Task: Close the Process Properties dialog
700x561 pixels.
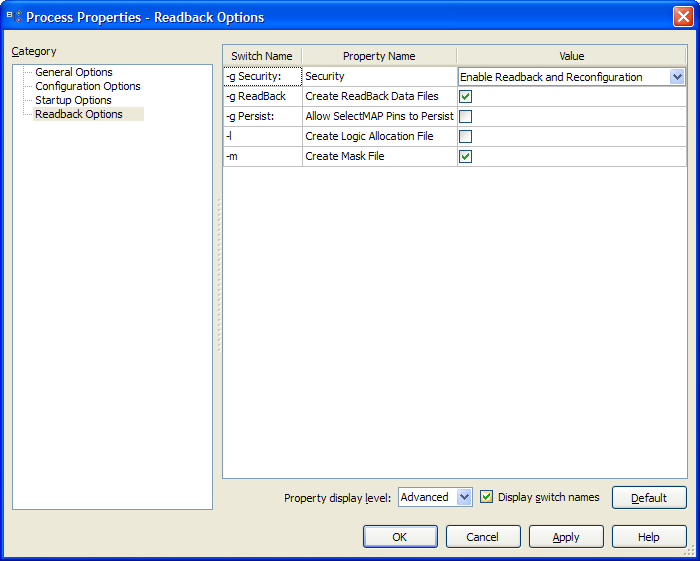Action: pos(683,17)
